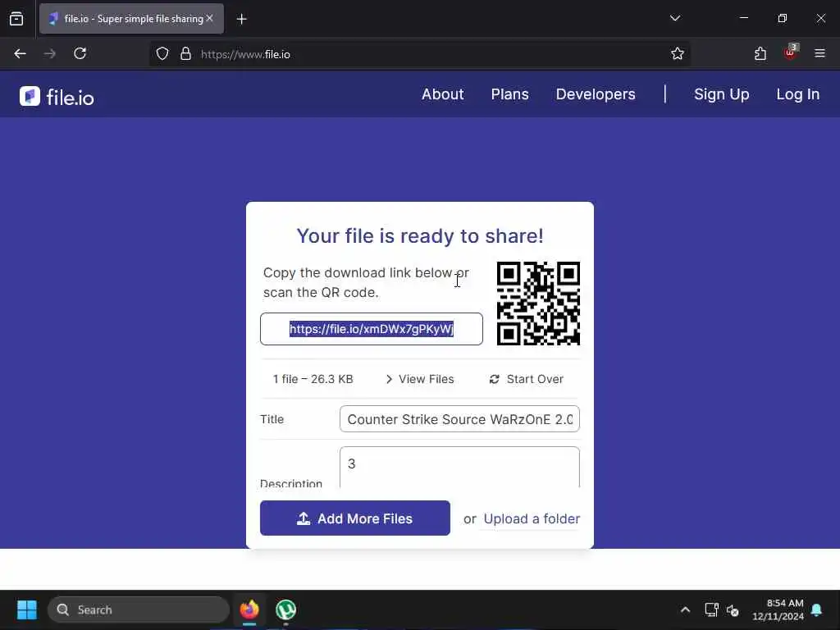Open the Developers page
The width and height of the screenshot is (840, 630).
click(596, 94)
